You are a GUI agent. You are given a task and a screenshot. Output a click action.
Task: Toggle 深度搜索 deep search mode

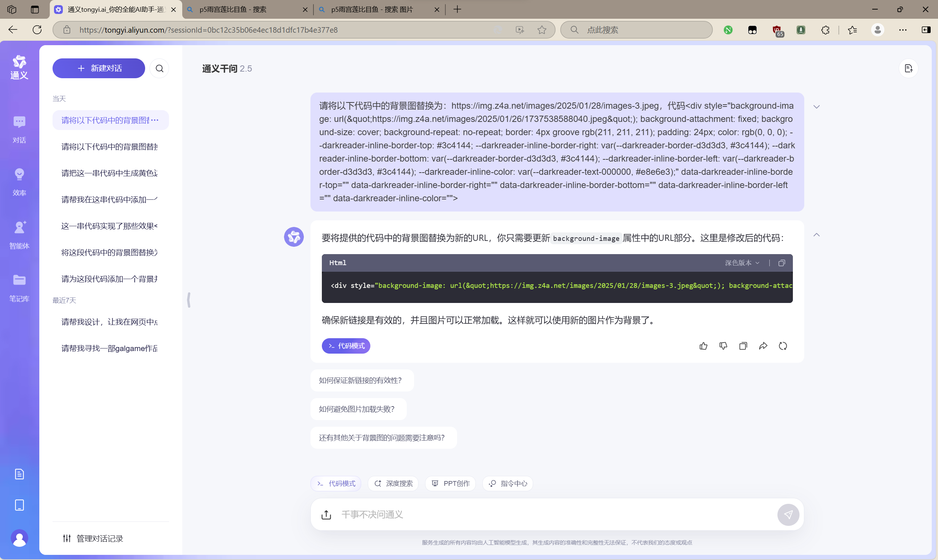point(393,483)
